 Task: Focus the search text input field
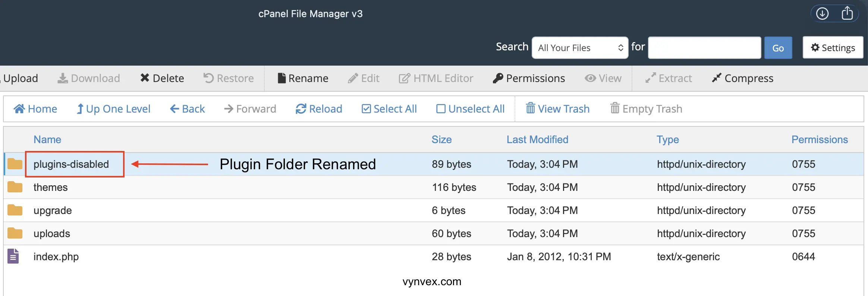pos(704,48)
